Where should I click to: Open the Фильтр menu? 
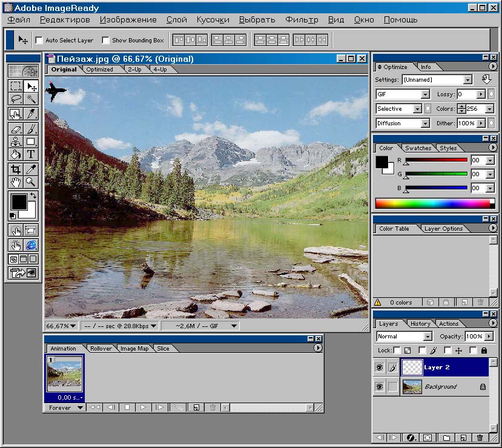tap(302, 19)
